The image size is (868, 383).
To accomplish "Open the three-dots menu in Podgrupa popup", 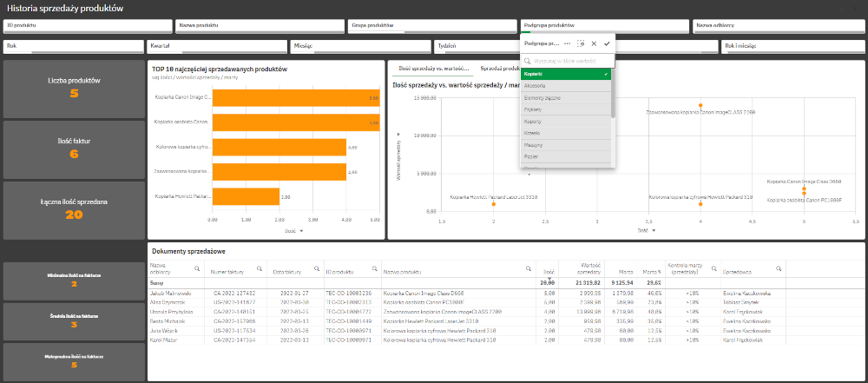I will (x=568, y=43).
